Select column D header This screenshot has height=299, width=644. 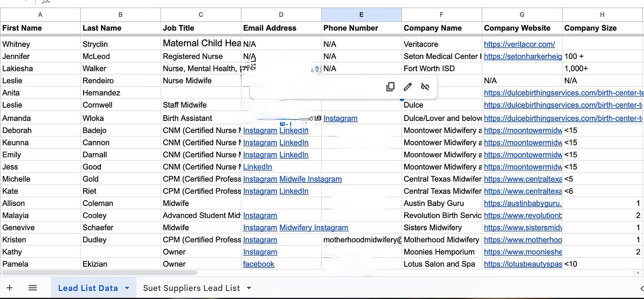[281, 15]
